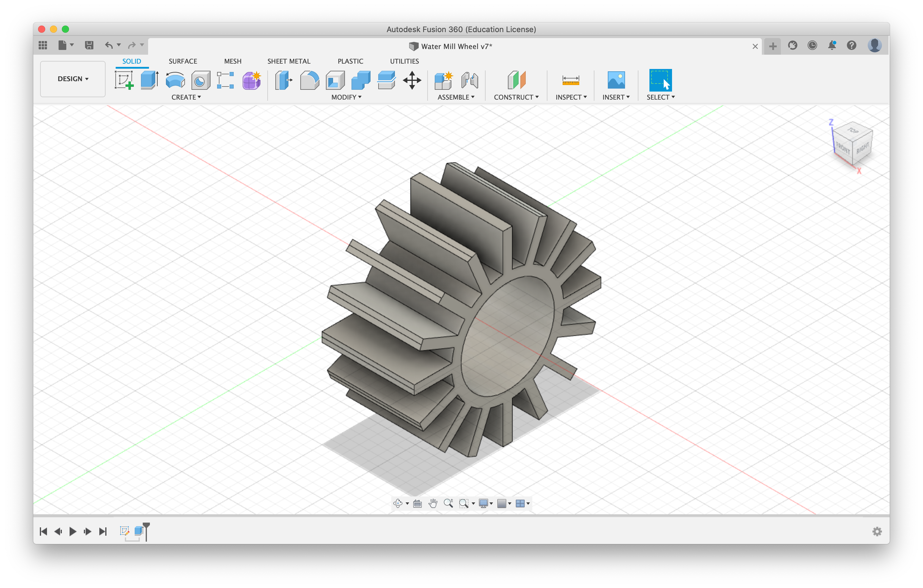Select the Measure tool in Inspect
Screen dimensions: 923x588
tap(571, 80)
